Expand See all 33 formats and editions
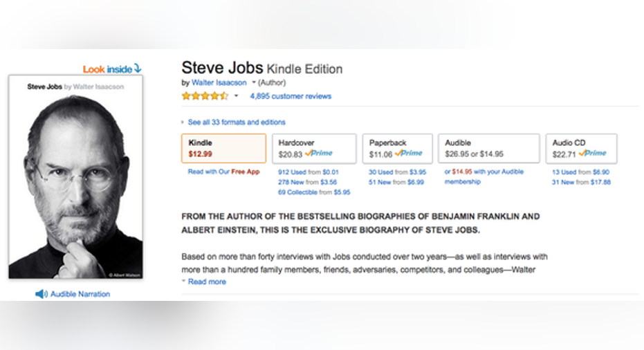The width and height of the screenshot is (644, 350). click(236, 122)
